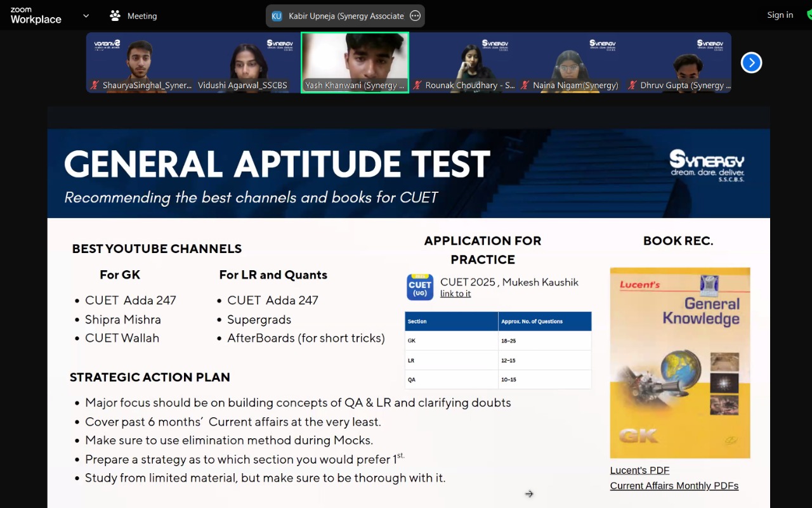812x508 pixels.
Task: Click 'CUET 2025 , Mukesh Kaushik' text
Action: 509,282
